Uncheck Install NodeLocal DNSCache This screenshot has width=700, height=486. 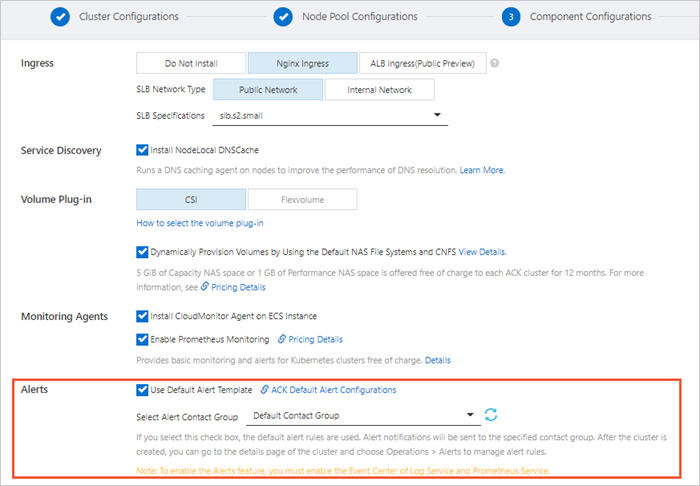pyautogui.click(x=142, y=150)
